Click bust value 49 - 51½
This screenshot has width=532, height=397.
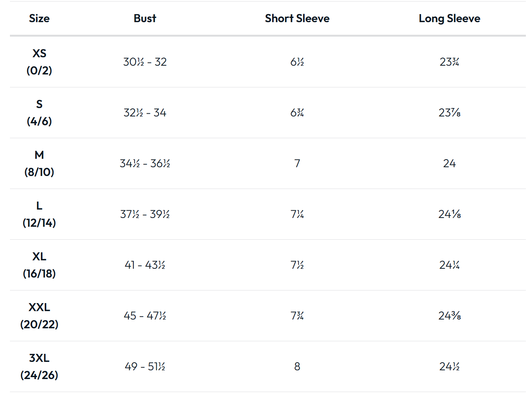[x=145, y=366]
